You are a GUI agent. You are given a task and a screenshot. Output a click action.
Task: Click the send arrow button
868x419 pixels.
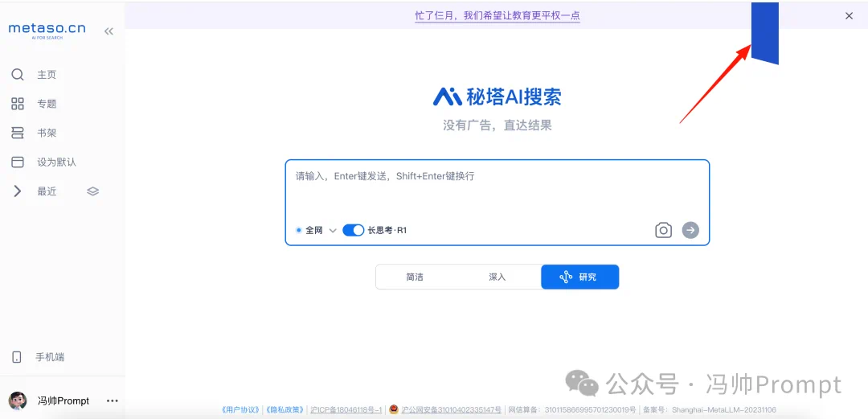[x=690, y=230]
